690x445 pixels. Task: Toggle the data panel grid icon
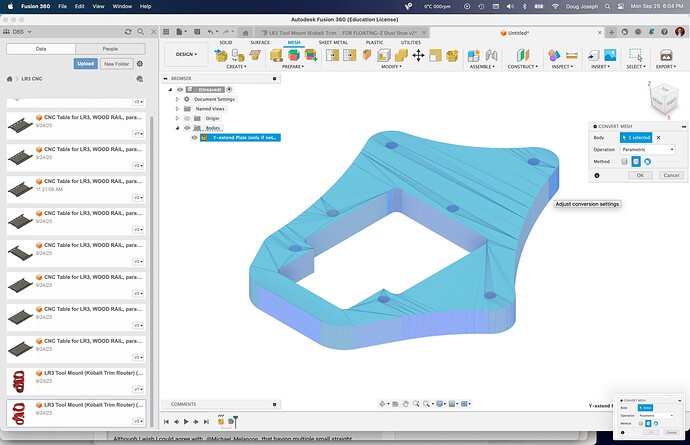click(x=166, y=32)
